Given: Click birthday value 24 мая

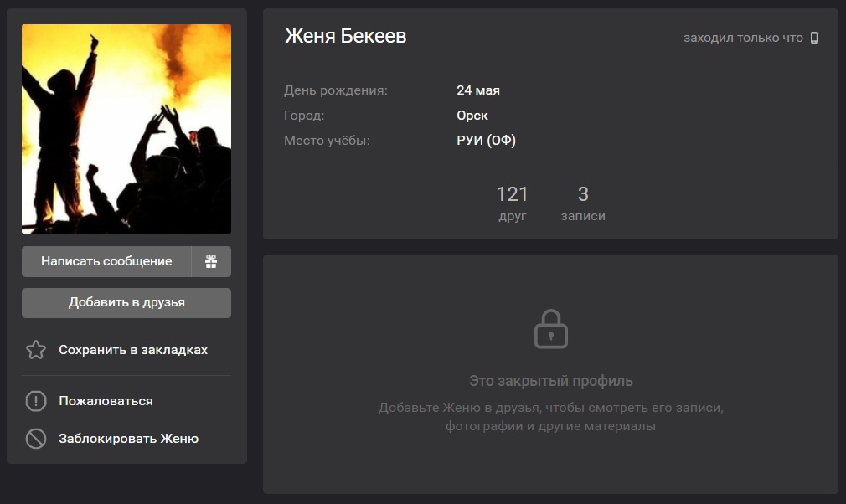Looking at the screenshot, I should tap(478, 90).
